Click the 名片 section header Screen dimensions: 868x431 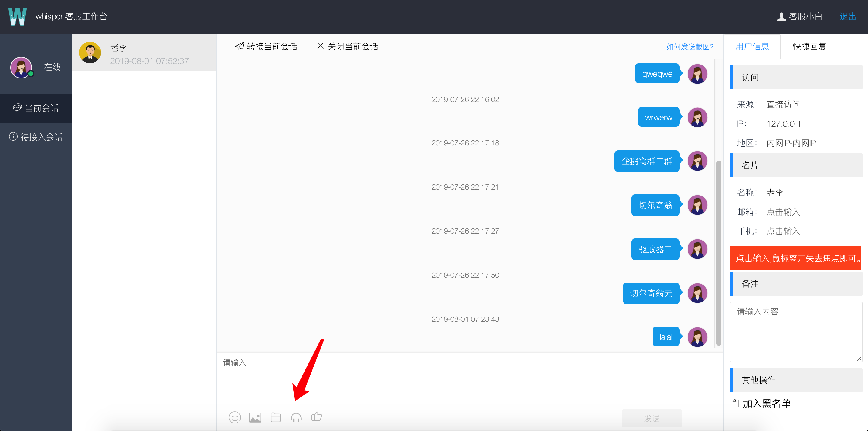coord(796,165)
